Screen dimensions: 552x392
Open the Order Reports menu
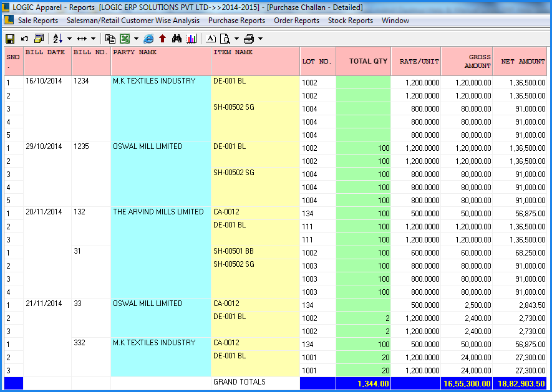click(x=296, y=21)
